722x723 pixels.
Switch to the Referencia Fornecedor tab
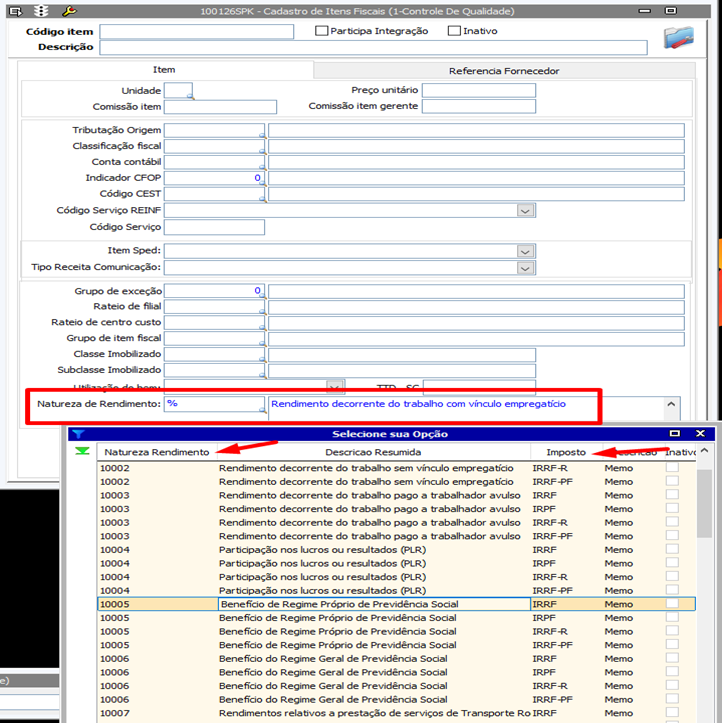tap(504, 71)
